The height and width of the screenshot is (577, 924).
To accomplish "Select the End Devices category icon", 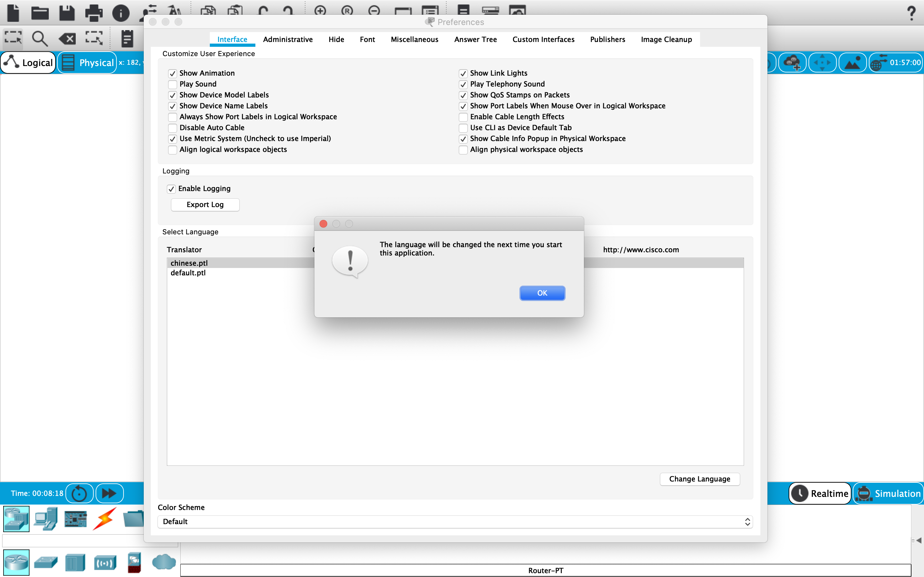I will point(46,519).
